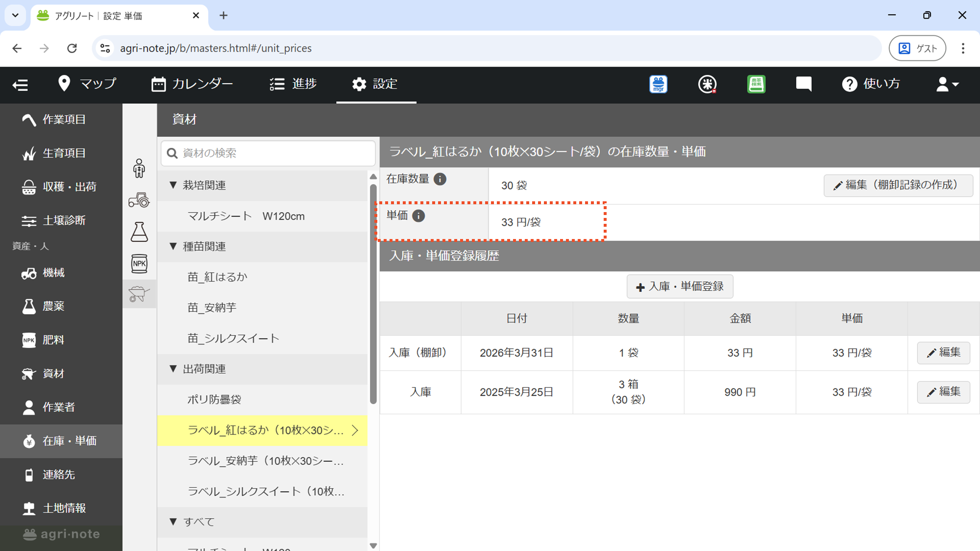Open the Map tab (マップ)
Viewport: 980px width, 551px height.
[87, 84]
